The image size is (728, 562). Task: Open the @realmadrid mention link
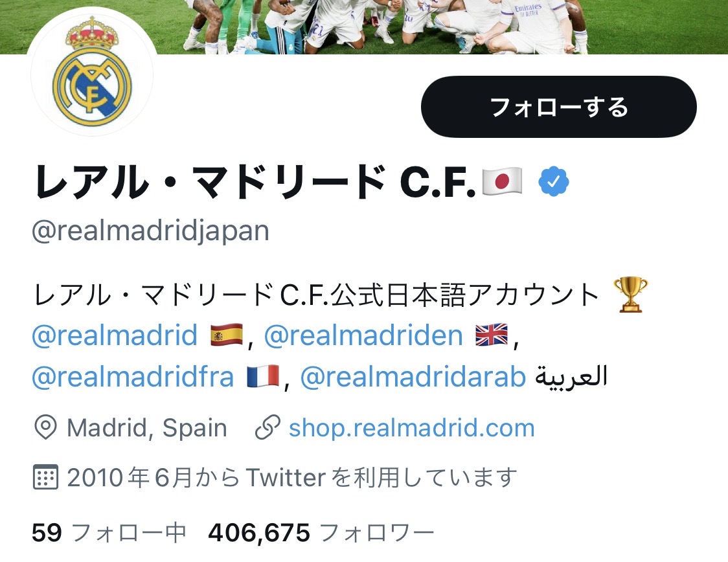pyautogui.click(x=115, y=335)
